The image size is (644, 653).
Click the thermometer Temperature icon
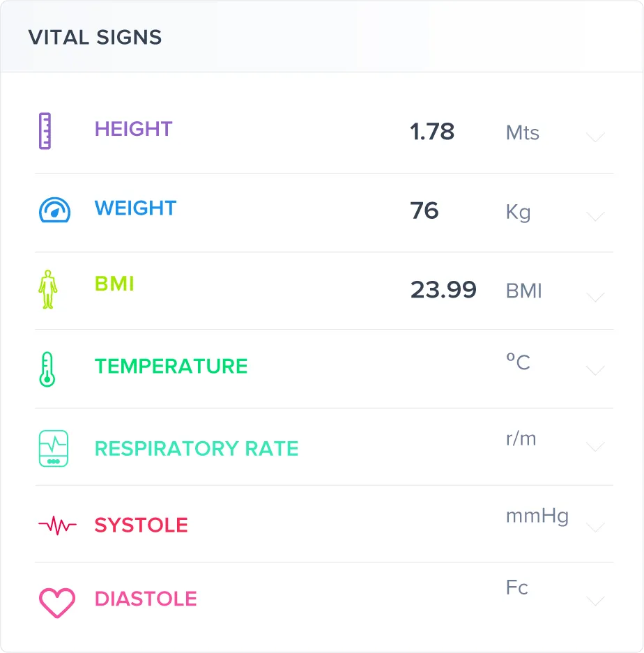(47, 369)
